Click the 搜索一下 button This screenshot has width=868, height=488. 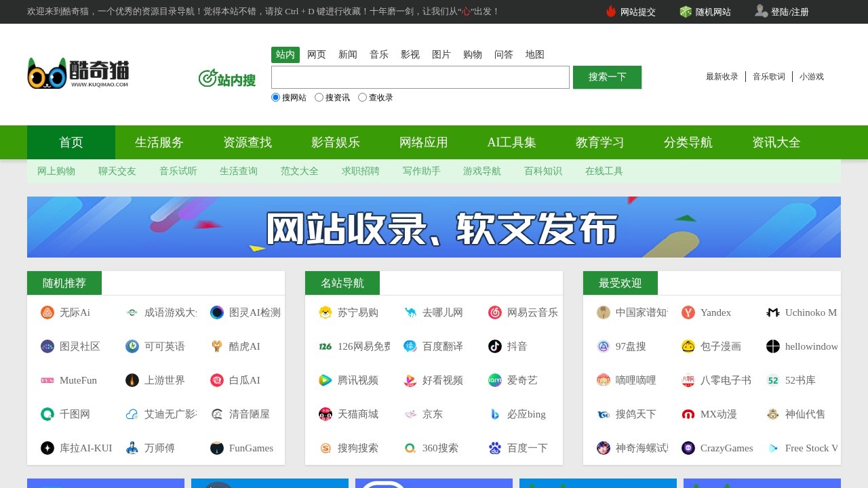pos(607,77)
